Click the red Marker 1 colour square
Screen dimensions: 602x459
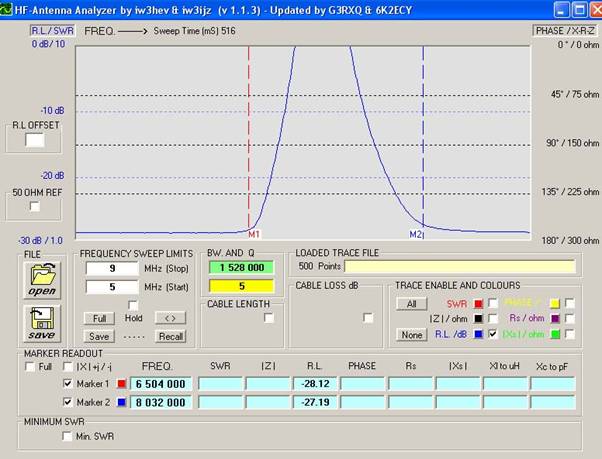pyautogui.click(x=122, y=384)
